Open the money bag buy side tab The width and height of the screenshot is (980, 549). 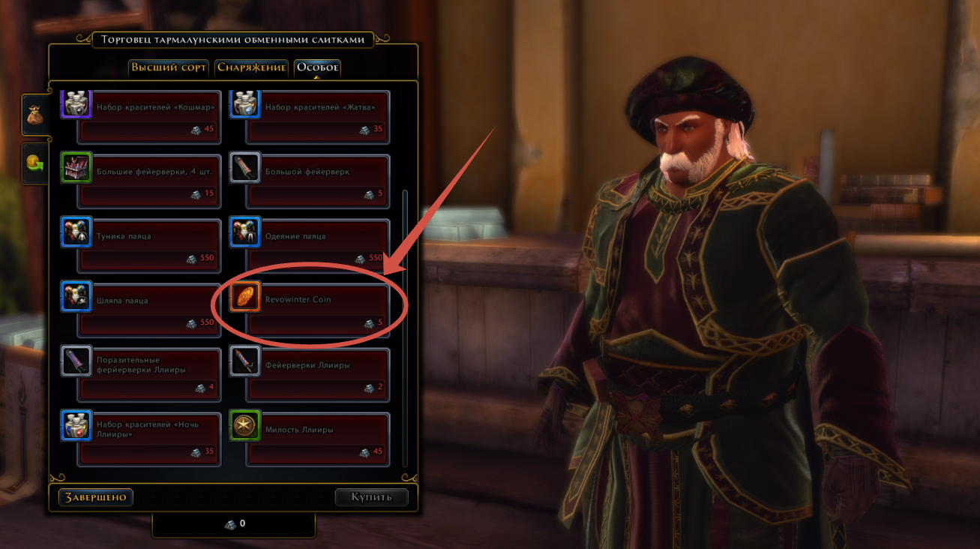point(35,115)
